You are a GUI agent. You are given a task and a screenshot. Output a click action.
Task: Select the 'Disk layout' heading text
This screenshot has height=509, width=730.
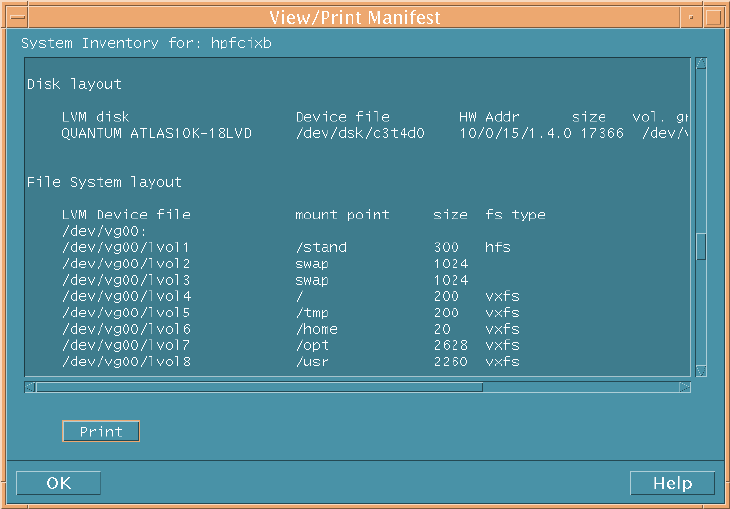tap(74, 84)
